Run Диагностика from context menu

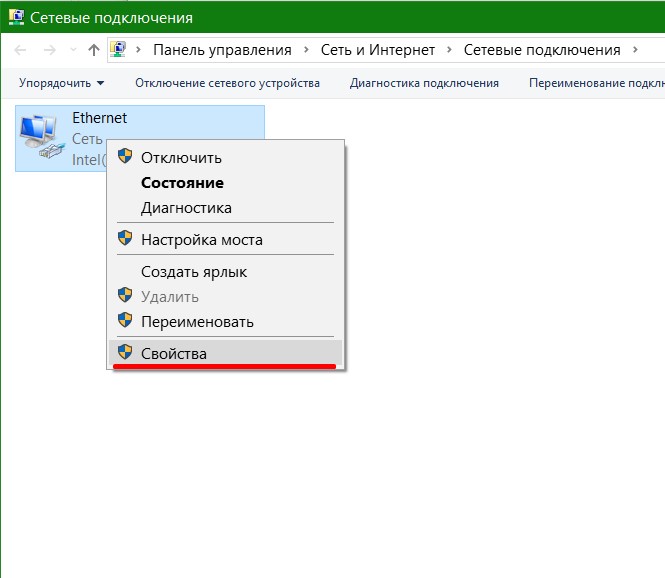click(x=225, y=208)
